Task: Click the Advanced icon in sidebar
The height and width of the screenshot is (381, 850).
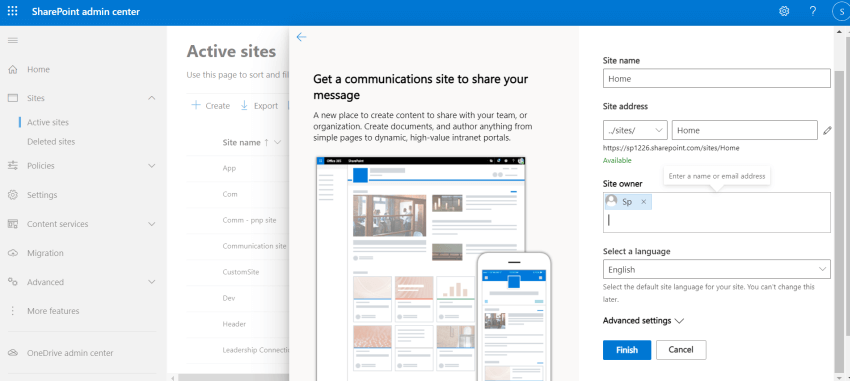Action: pyautogui.click(x=13, y=282)
